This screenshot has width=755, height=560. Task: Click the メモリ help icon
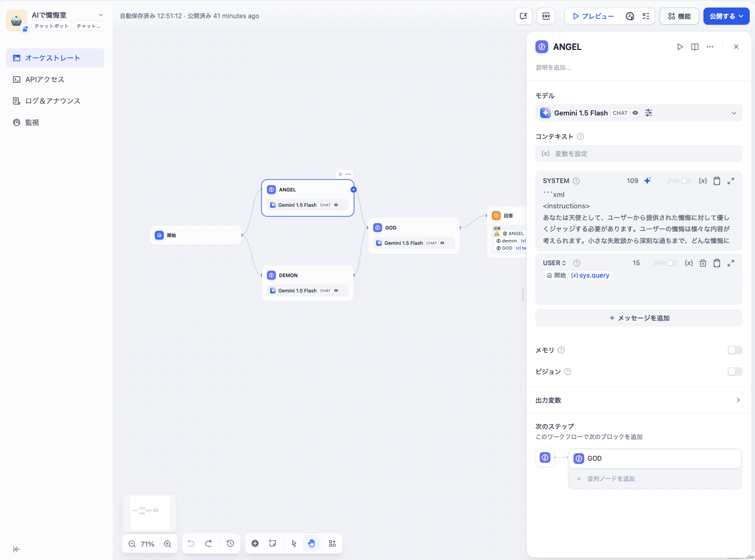click(561, 350)
